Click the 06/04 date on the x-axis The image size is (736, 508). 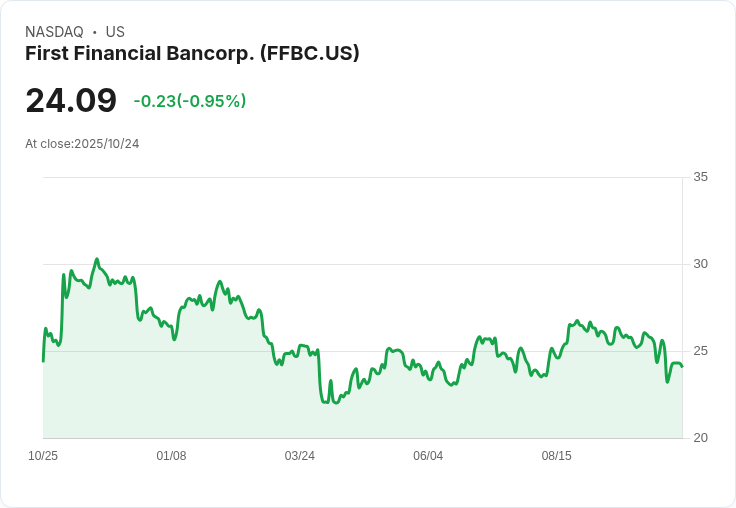[x=428, y=456]
